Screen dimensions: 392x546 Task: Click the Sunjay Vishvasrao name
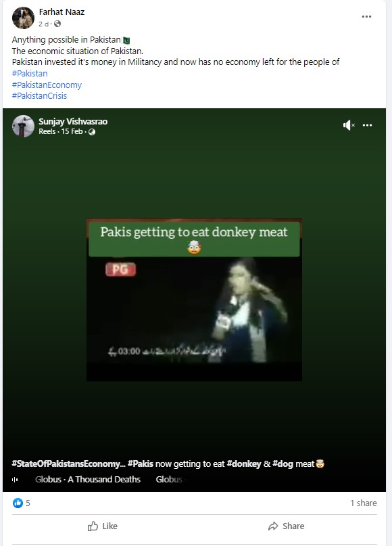pos(73,122)
